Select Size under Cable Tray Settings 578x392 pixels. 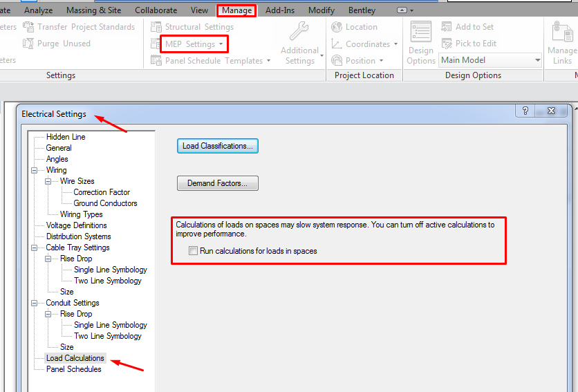coord(67,292)
